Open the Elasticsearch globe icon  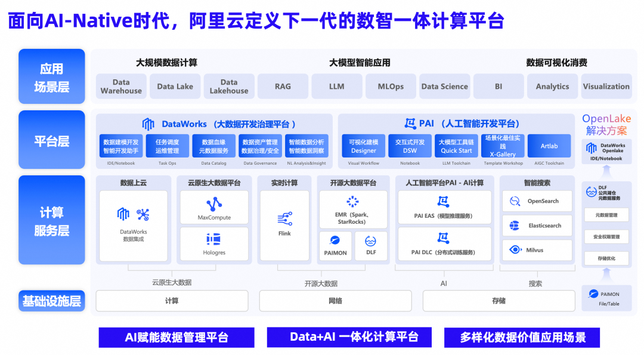tap(514, 226)
